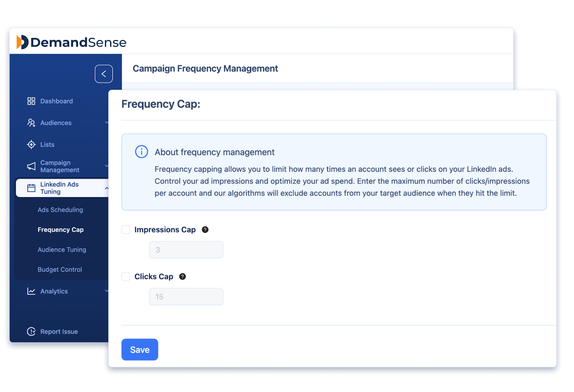Collapse the sidebar with the back arrow button
Viewport: 574px width, 392px height.
104,74
